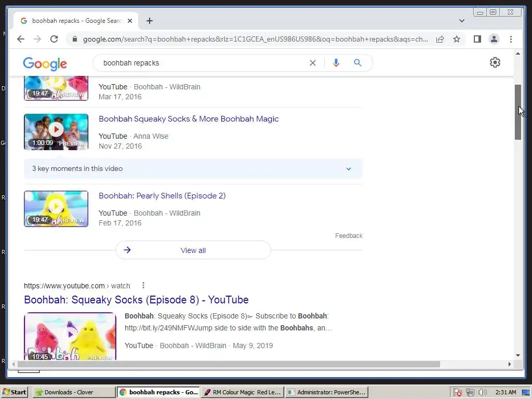The height and width of the screenshot is (399, 532).
Task: Submit search with magnifier icon
Action: tap(357, 63)
